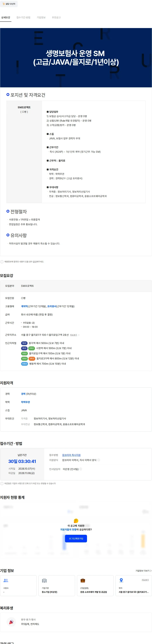Click the 4호선 badge on the 명동역 row
Viewport: 152px width, 644px height.
point(24,364)
